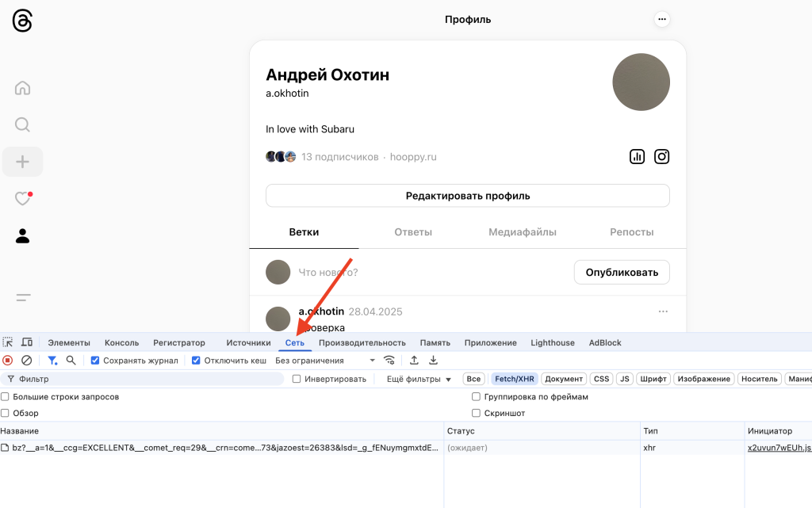Open the "Без ограничения" throttling dropdown
Viewport: 812px width, 508px height.
click(x=325, y=361)
